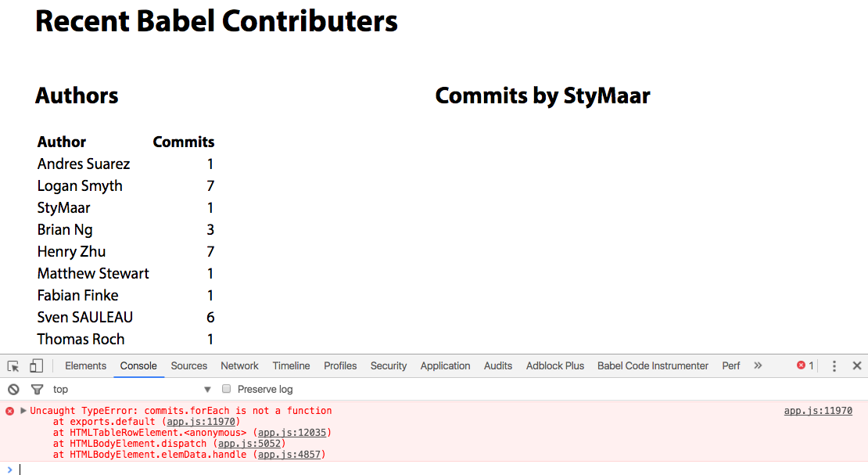Open the top execution context dropdown
The image size is (868, 475).
pyautogui.click(x=131, y=389)
